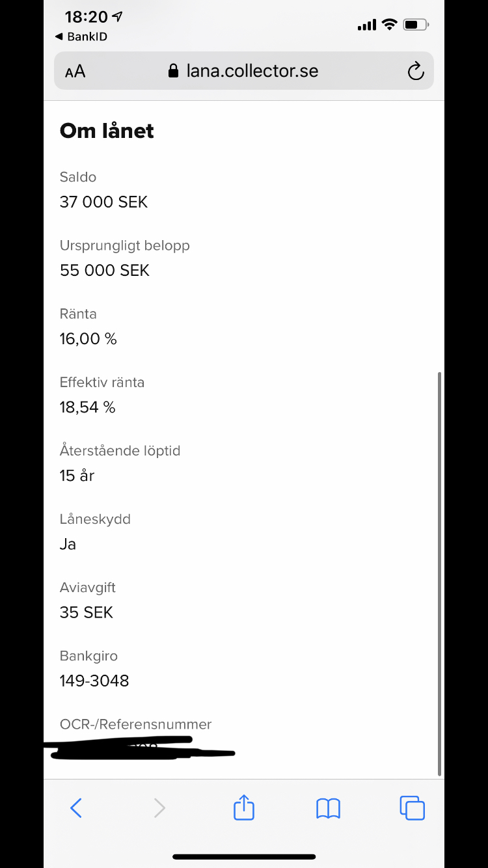Screen dimensions: 488x868
Task: Tap the home indicator bar
Action: click(x=244, y=857)
